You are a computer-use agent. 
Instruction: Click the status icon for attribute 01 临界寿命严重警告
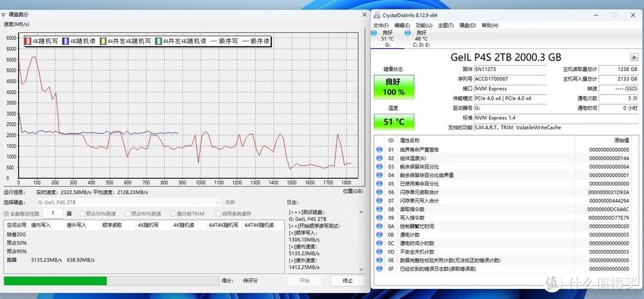tap(379, 149)
